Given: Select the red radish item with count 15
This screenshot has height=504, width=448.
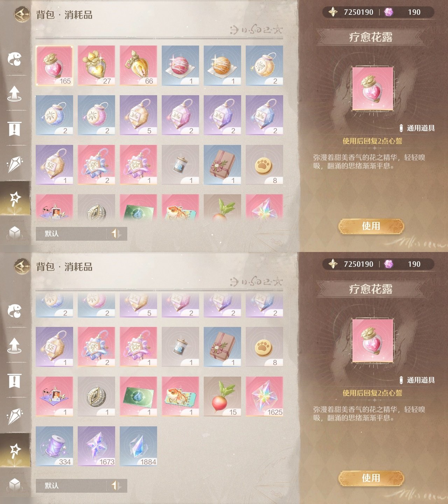Looking at the screenshot, I should 222,397.
